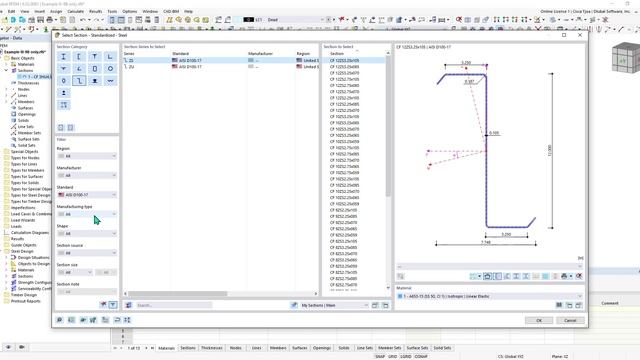Open the Options menu
The width and height of the screenshot is (640, 360).
[x=130, y=11]
